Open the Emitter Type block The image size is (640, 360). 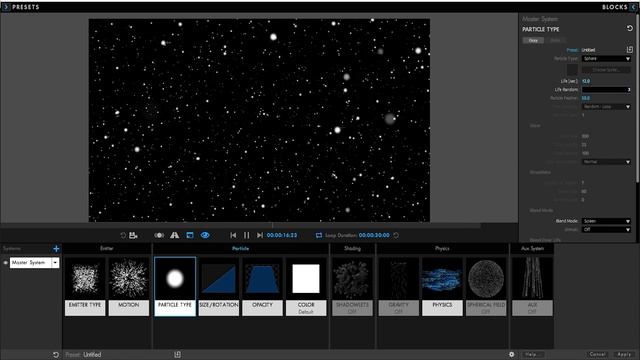tap(85, 287)
